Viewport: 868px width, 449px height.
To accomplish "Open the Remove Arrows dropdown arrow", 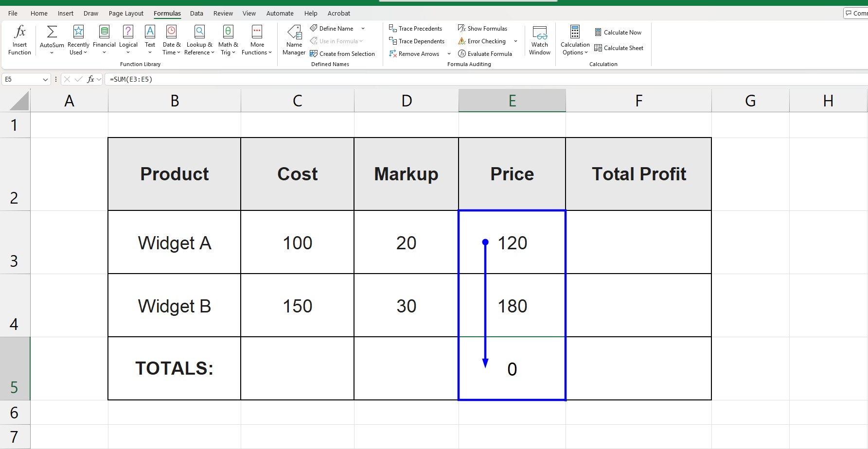I will pyautogui.click(x=448, y=53).
